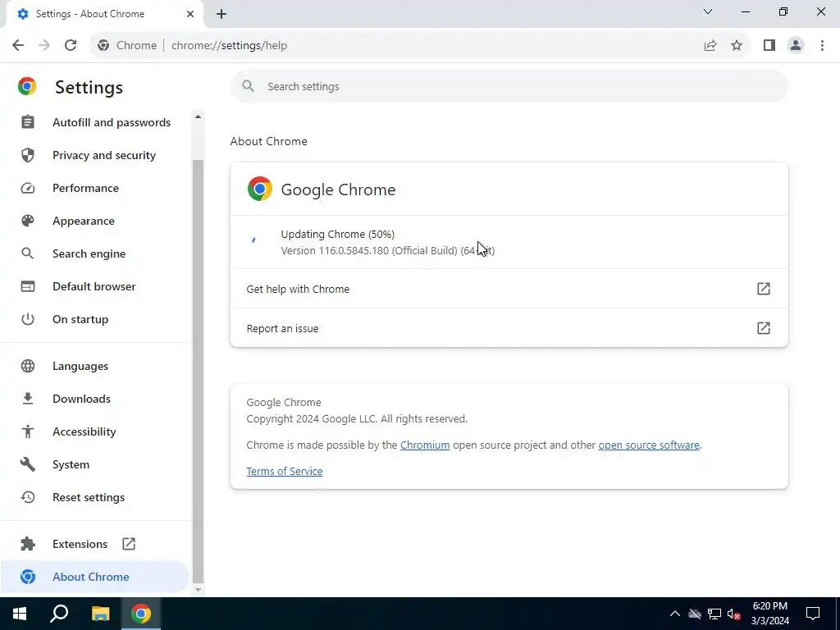Click the Chrome site info icon in omnibox
Screen dimensions: 840x630
[x=103, y=46]
